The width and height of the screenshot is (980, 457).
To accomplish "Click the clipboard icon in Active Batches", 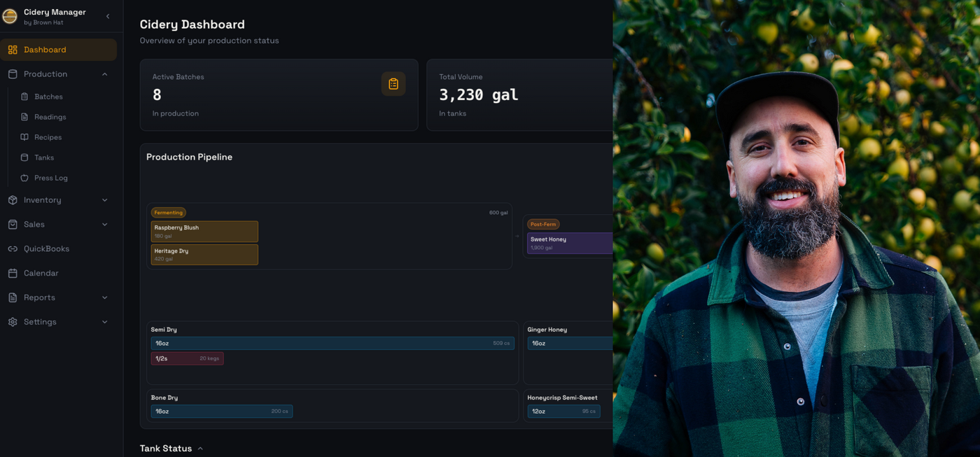I will point(393,84).
